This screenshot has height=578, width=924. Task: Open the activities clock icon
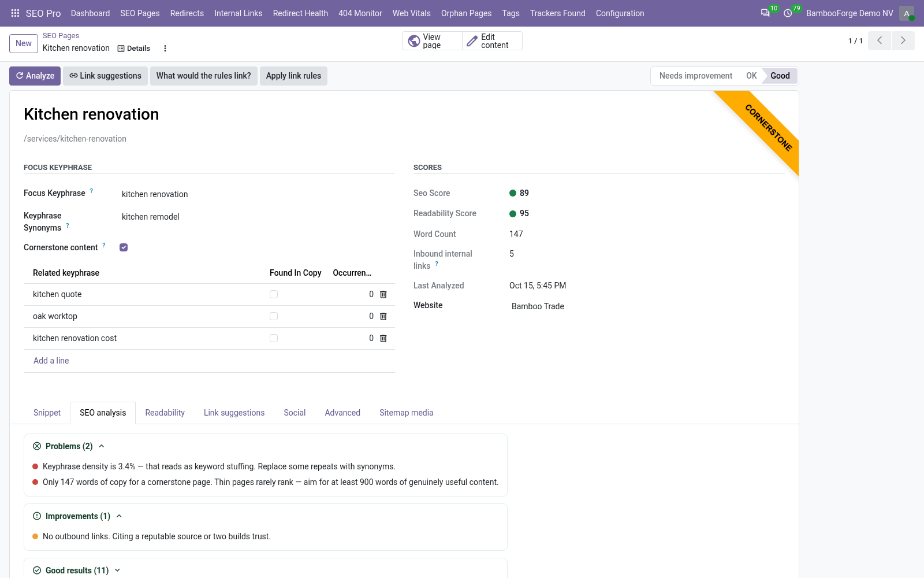click(788, 13)
